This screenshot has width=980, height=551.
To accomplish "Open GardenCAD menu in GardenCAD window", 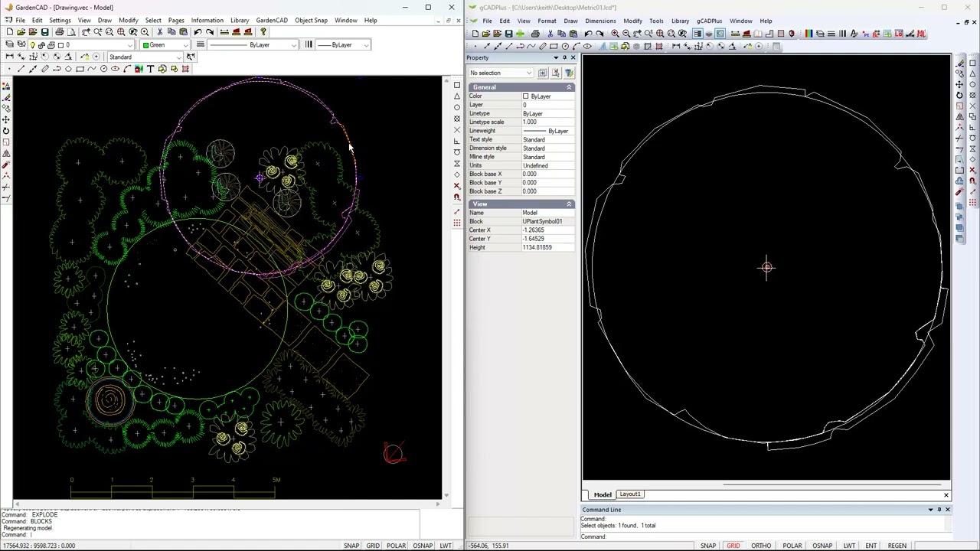I will click(x=272, y=20).
